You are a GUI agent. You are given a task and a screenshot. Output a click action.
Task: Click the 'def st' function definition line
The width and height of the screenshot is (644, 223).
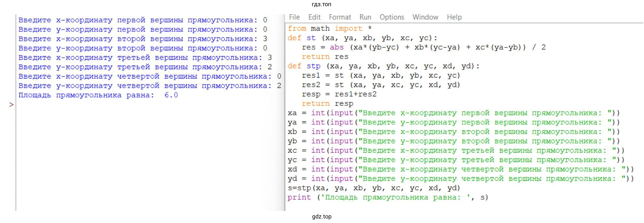click(362, 38)
